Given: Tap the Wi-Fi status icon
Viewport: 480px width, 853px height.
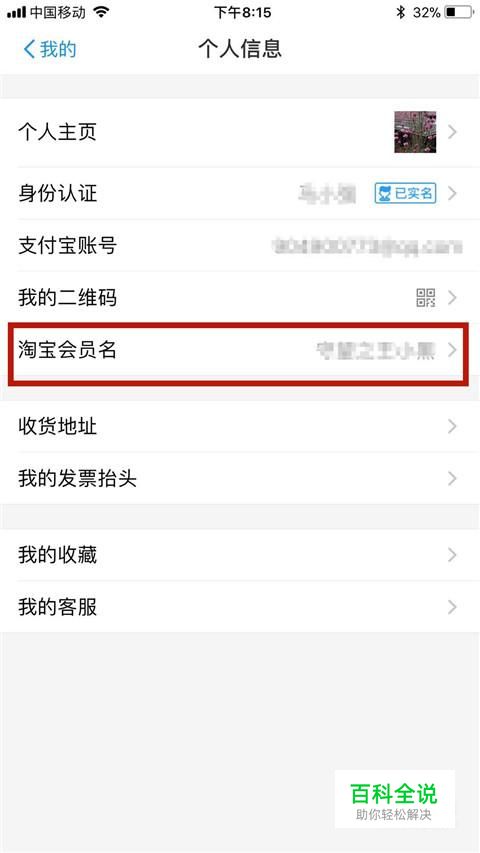Looking at the screenshot, I should click(x=101, y=12).
